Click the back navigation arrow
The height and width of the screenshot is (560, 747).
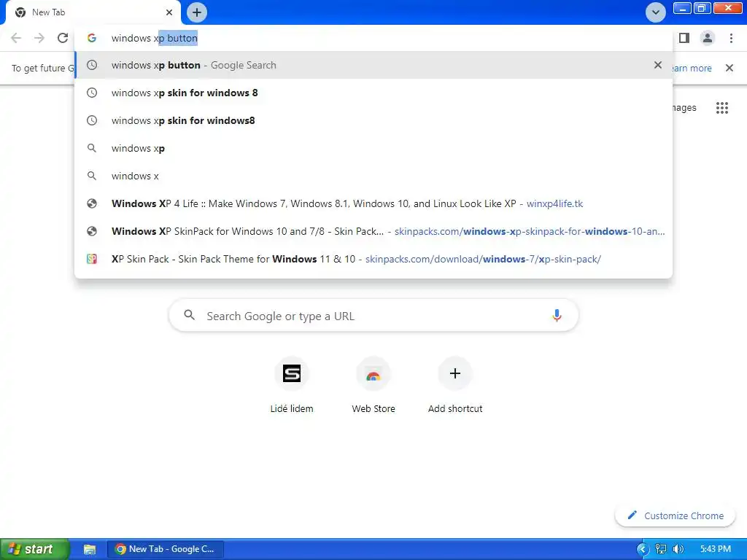click(x=16, y=38)
